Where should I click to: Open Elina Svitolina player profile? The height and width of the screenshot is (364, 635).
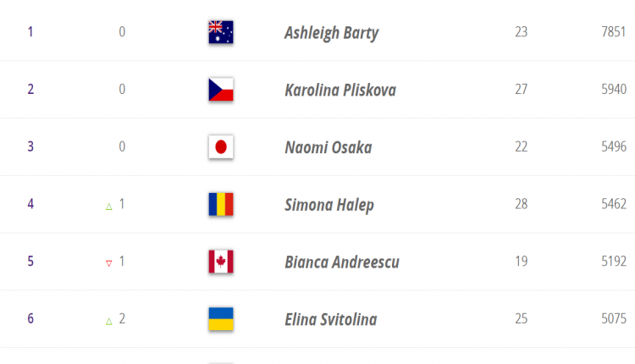(331, 319)
